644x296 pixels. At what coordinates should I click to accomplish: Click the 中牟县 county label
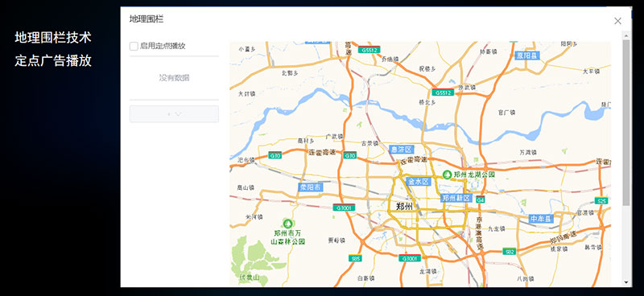[541, 219]
